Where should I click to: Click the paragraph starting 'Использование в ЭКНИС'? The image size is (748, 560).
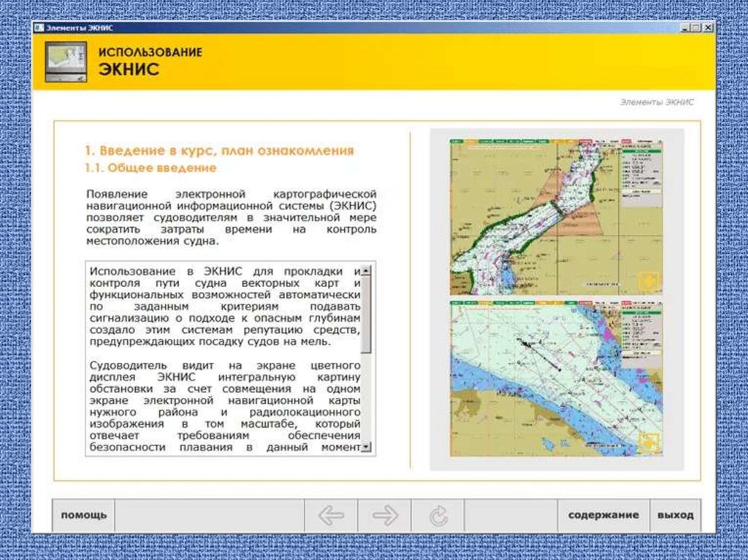click(225, 306)
